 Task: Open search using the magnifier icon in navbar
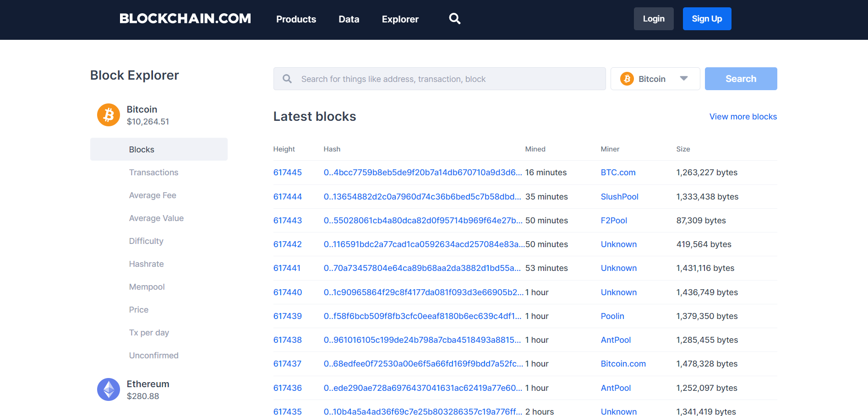(454, 18)
